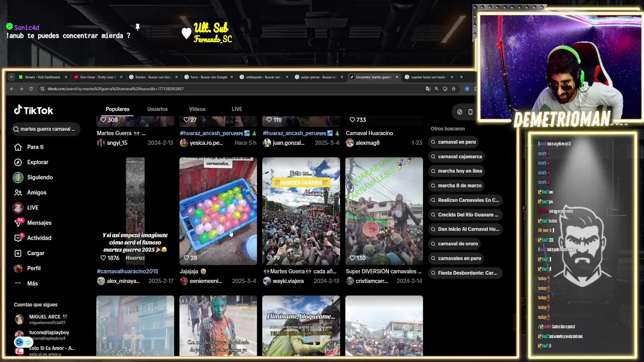Image resolution: width=644 pixels, height=362 pixels.
Task: Open hashtag #carnavalhuaracino2015
Action: tap(127, 271)
